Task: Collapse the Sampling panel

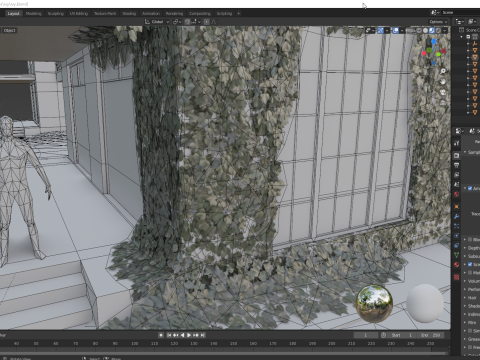Action: click(465, 152)
